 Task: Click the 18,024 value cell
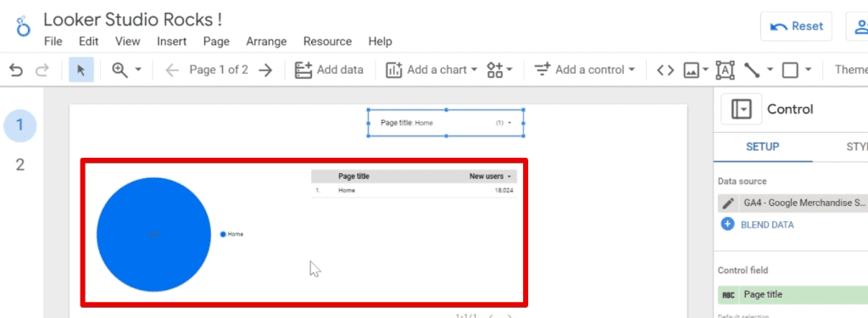pos(504,191)
